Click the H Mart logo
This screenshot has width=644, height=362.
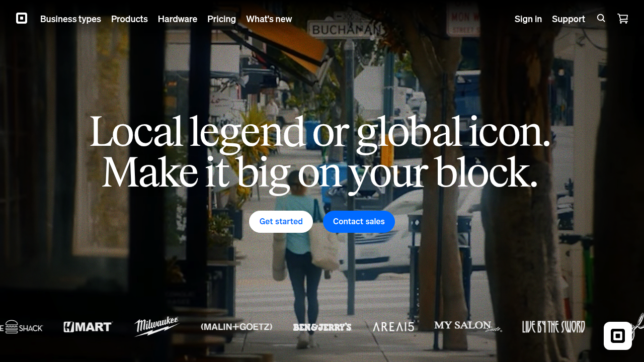pyautogui.click(x=88, y=327)
